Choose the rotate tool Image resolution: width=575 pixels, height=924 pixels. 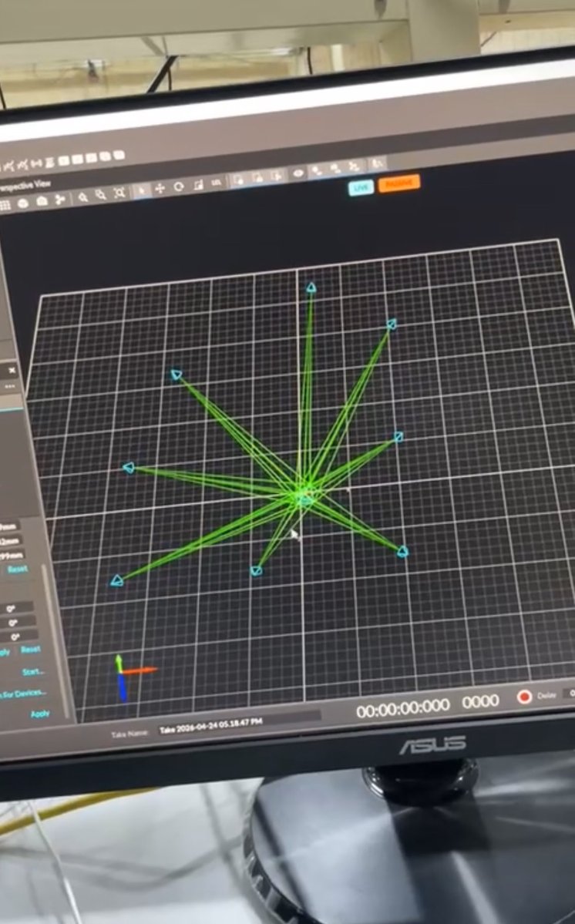[179, 186]
